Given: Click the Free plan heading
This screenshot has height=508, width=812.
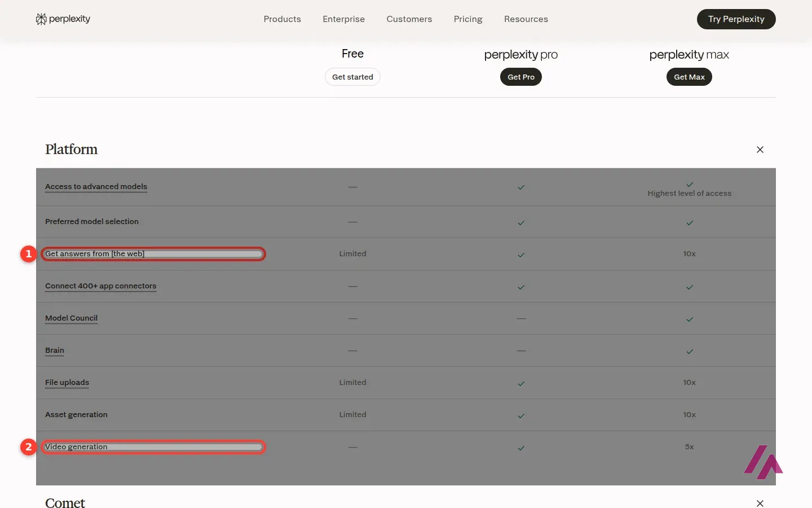Looking at the screenshot, I should [352, 54].
